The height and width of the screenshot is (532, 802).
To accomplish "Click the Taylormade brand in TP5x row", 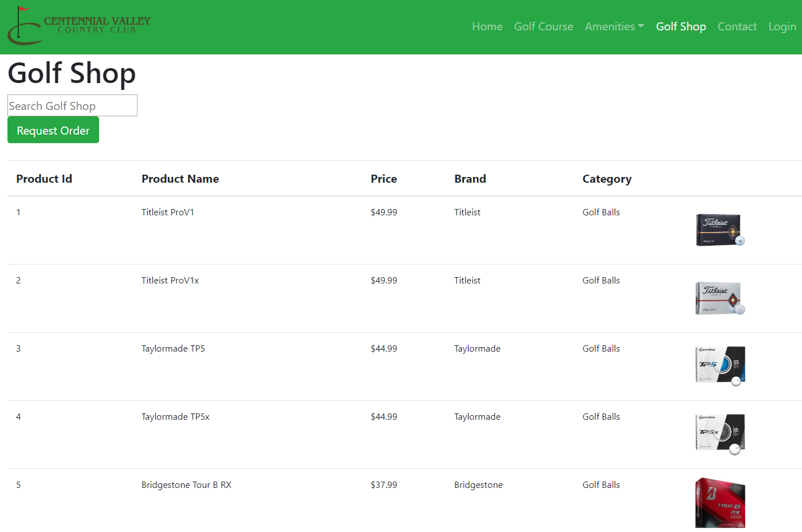I will [477, 416].
